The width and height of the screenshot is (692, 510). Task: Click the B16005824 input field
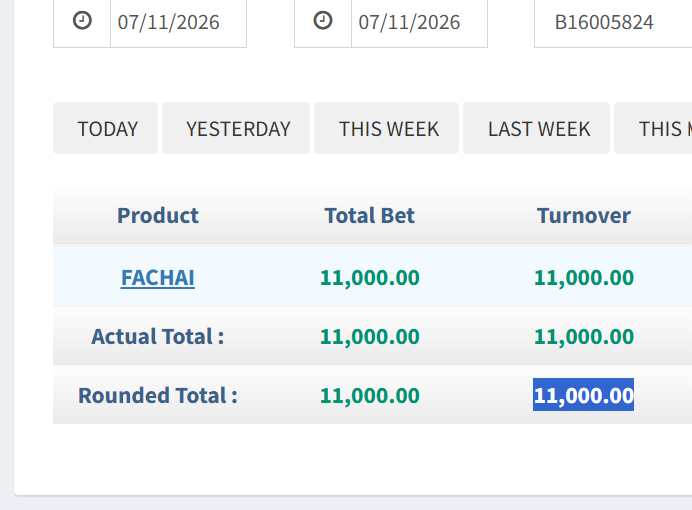pyautogui.click(x=613, y=22)
